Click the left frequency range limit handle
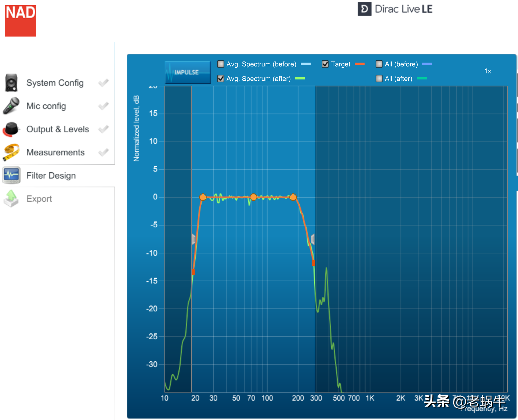The height and width of the screenshot is (420, 518). point(193,239)
